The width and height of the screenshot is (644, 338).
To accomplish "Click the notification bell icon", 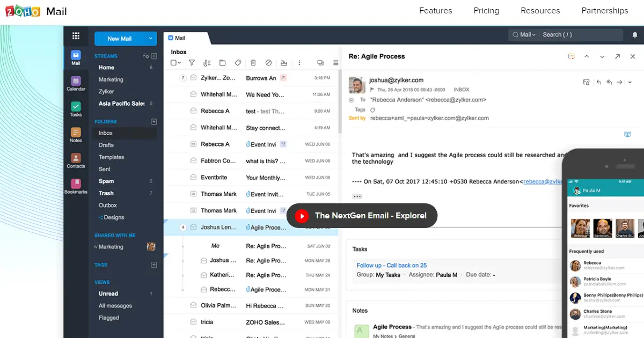I will coord(635,35).
